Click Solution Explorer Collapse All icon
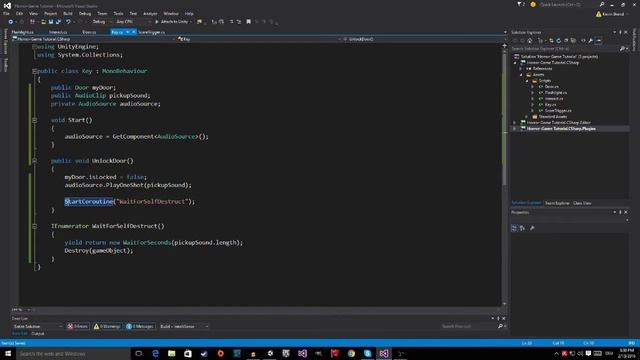 (x=566, y=40)
